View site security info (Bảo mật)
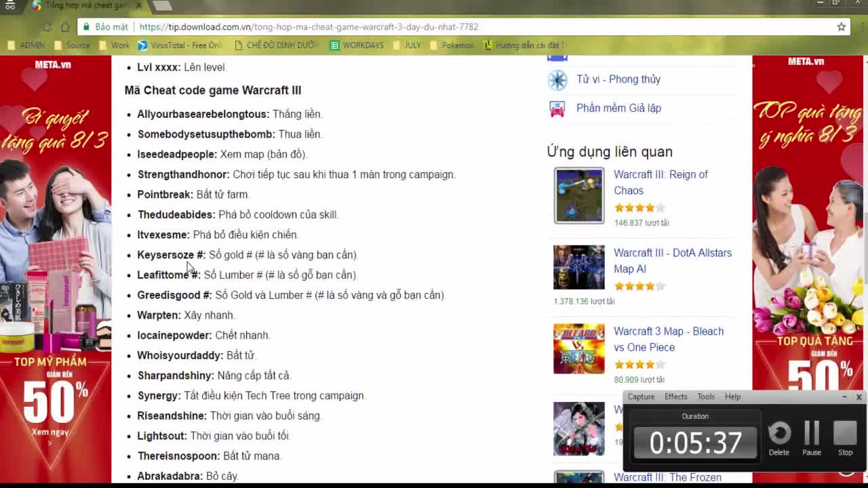This screenshot has width=868, height=488. (105, 26)
